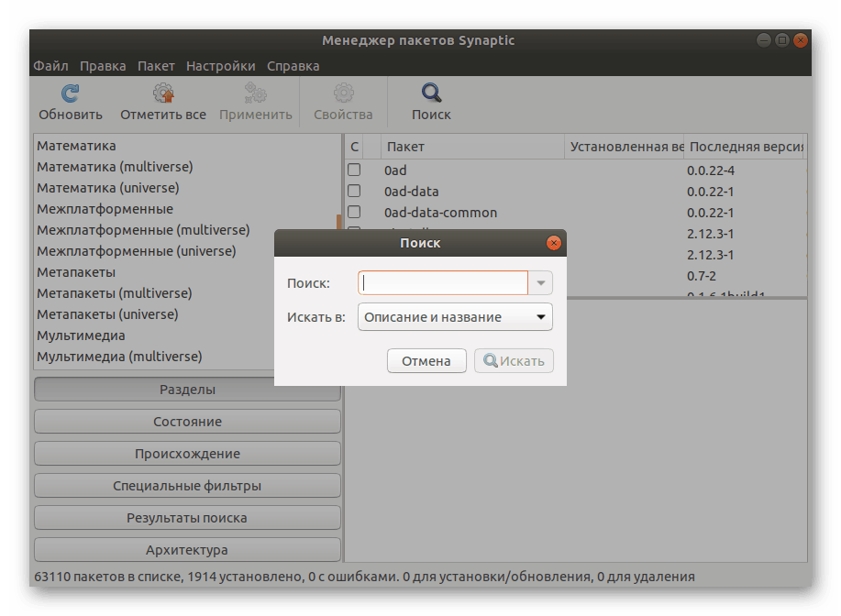Select the 0ad-data-common package name
Viewport: 841px width, 616px height.
(440, 213)
